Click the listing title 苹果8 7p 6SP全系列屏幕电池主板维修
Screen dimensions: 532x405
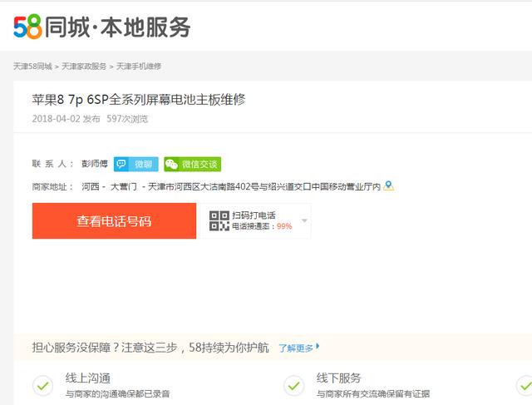coord(139,100)
